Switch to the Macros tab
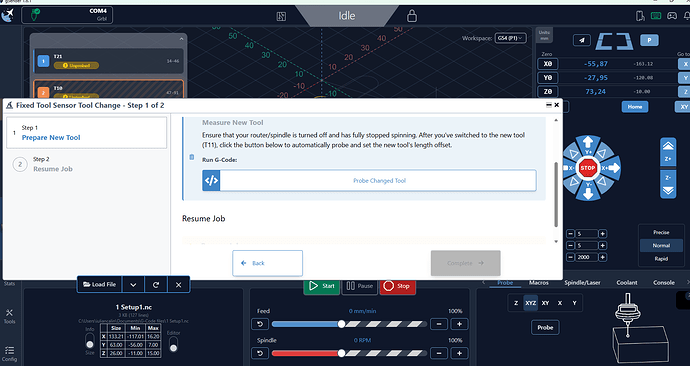This screenshot has height=366, width=690. (x=539, y=282)
